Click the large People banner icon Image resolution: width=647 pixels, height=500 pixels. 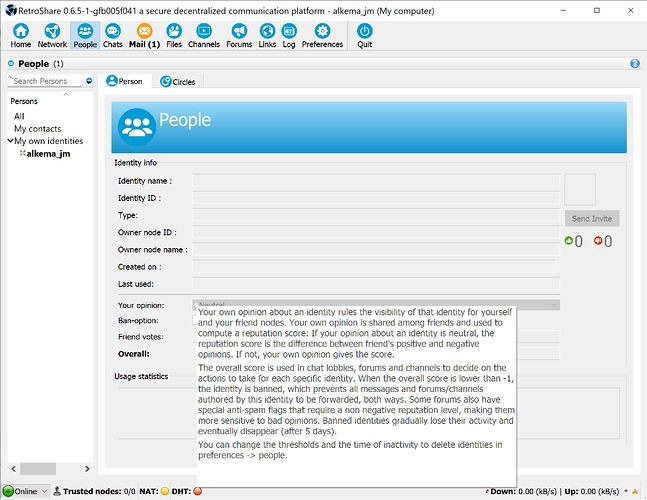pyautogui.click(x=137, y=127)
